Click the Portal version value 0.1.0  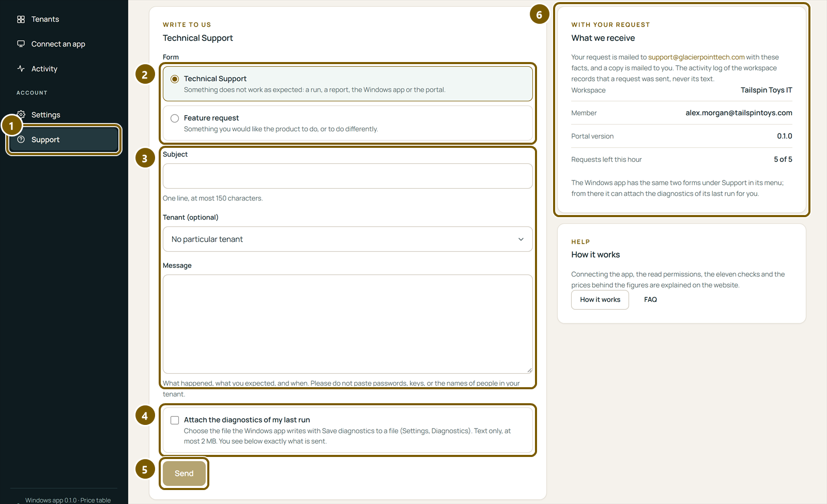pos(785,136)
